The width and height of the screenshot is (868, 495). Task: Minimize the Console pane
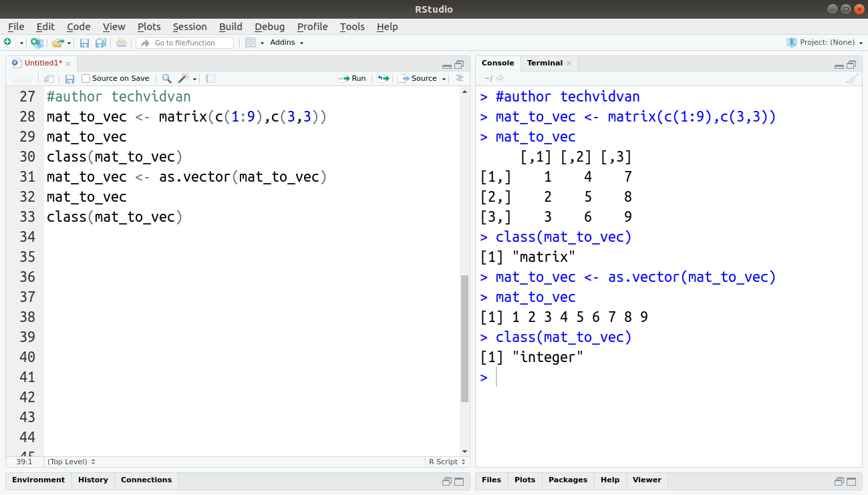tap(839, 65)
